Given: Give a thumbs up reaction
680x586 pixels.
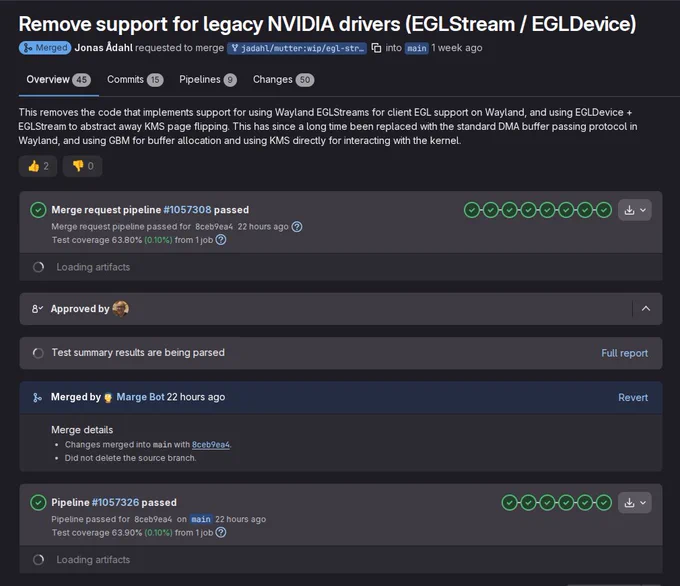Looking at the screenshot, I should [38, 166].
